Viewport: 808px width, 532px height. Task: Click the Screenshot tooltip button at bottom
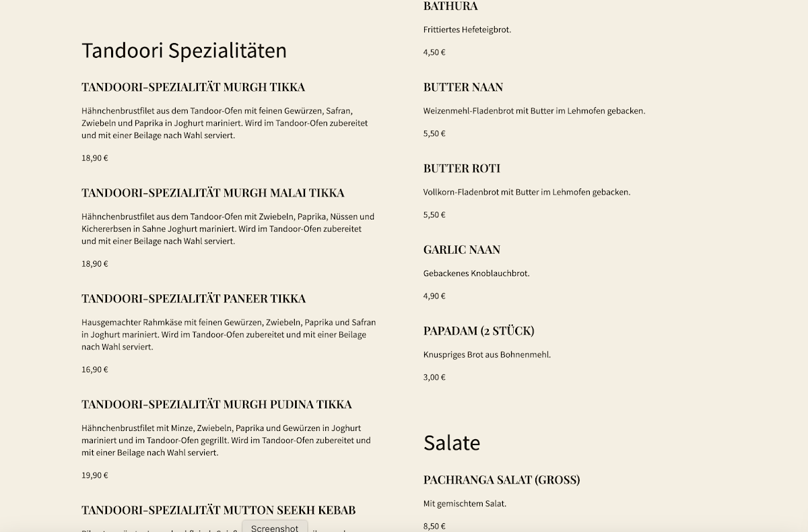pyautogui.click(x=275, y=527)
